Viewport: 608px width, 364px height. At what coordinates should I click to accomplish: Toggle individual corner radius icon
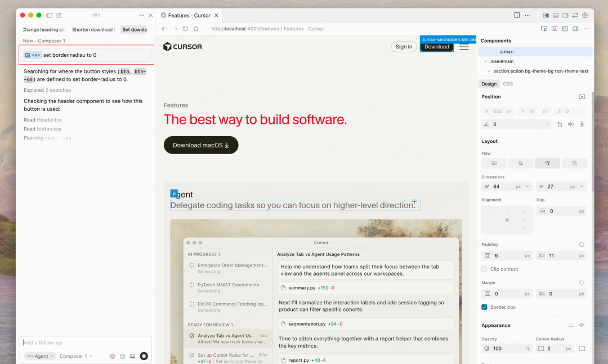(582, 348)
